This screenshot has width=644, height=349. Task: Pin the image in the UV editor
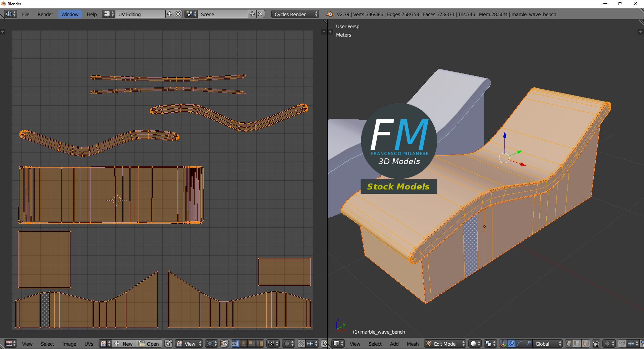(x=168, y=344)
